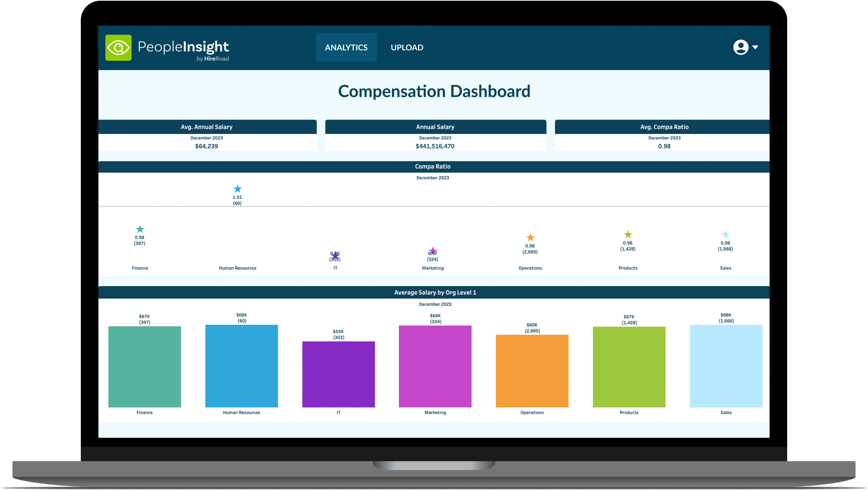The image size is (868, 490).
Task: Select the teal Finance salary bar
Action: 145,367
